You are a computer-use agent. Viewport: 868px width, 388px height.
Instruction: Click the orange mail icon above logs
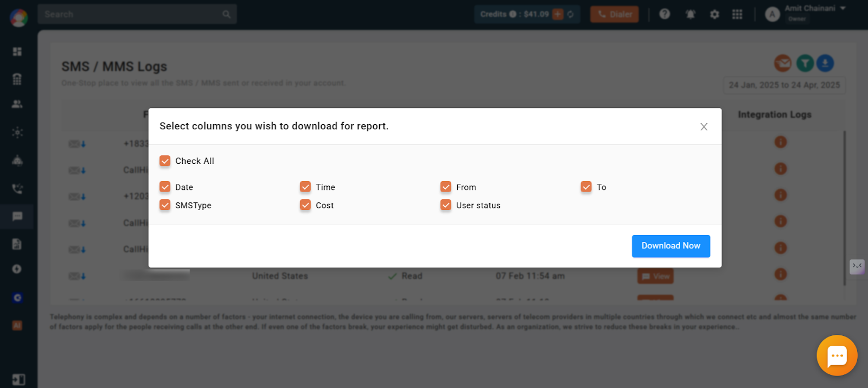(783, 63)
